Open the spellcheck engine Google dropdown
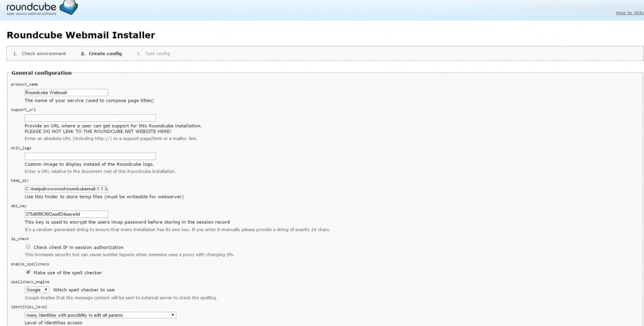 point(37,290)
